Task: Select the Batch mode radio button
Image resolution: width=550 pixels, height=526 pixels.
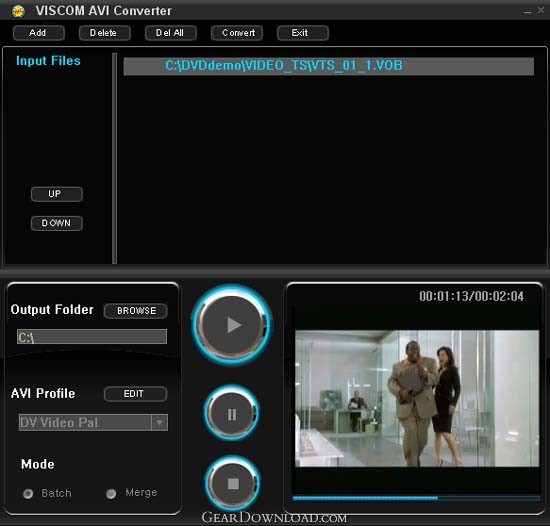Action: [x=28, y=494]
